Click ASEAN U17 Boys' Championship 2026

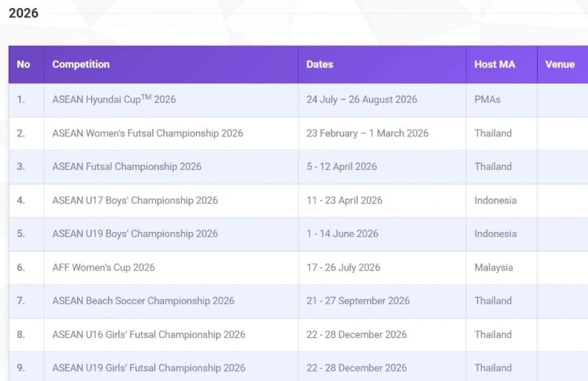click(x=135, y=200)
